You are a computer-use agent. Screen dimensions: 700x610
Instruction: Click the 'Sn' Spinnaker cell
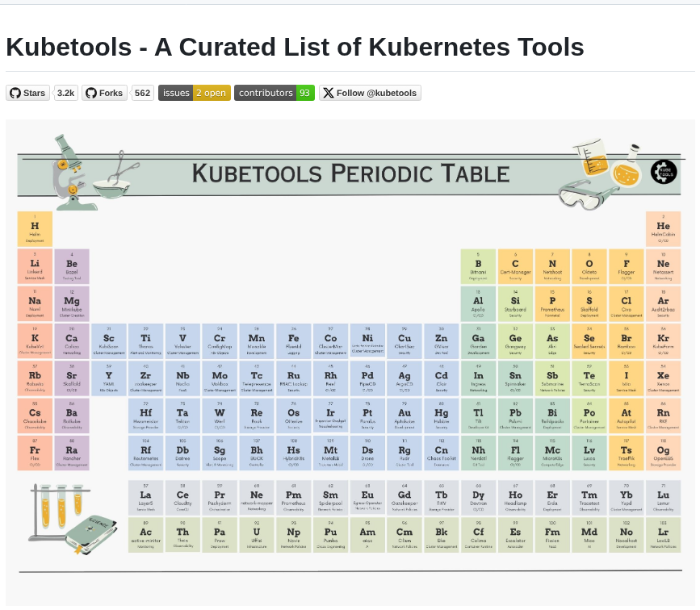[x=515, y=378]
